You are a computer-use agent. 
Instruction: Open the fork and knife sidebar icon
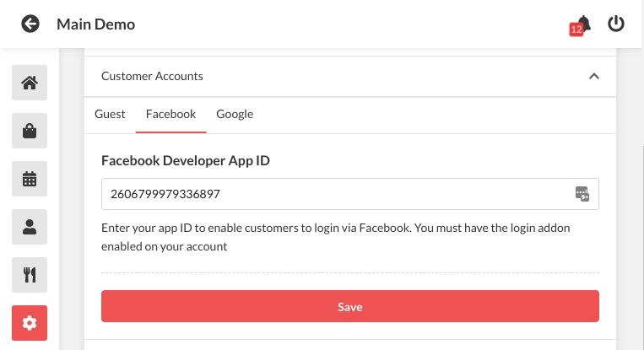(x=30, y=274)
